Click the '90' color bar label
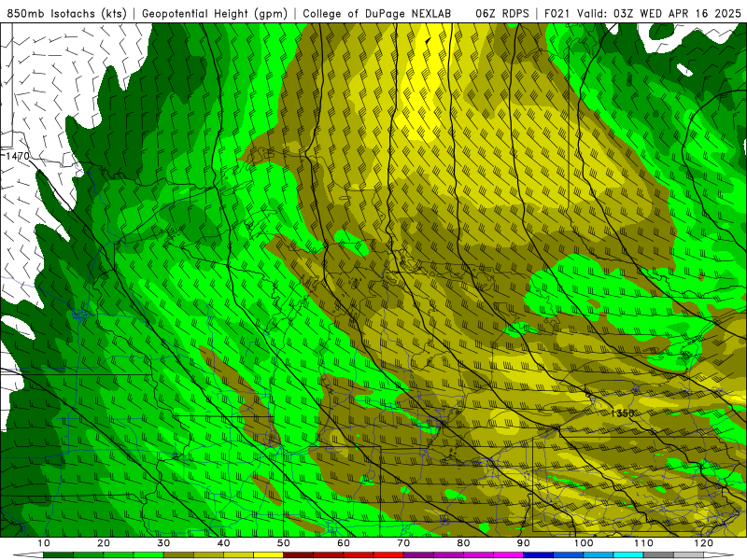Image resolution: width=747 pixels, height=560 pixels. (x=524, y=543)
